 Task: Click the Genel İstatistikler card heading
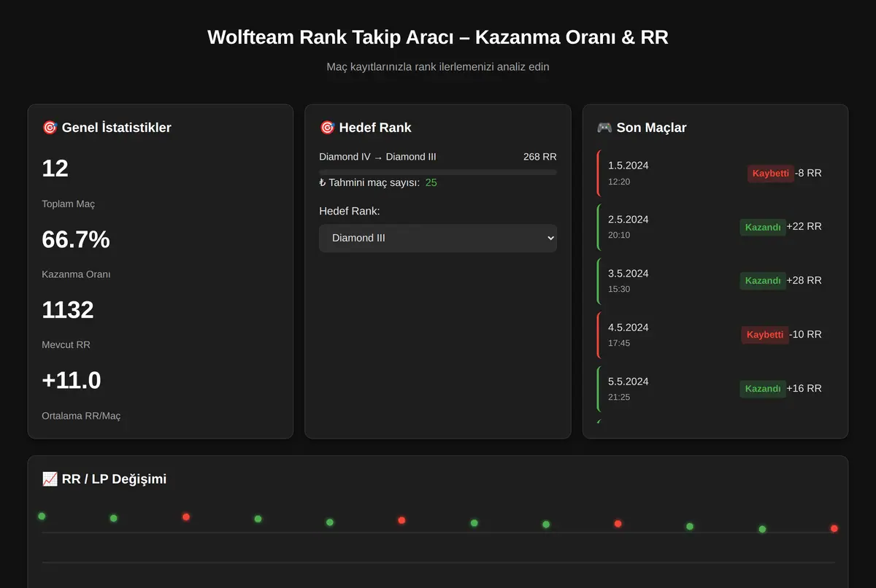(x=107, y=128)
